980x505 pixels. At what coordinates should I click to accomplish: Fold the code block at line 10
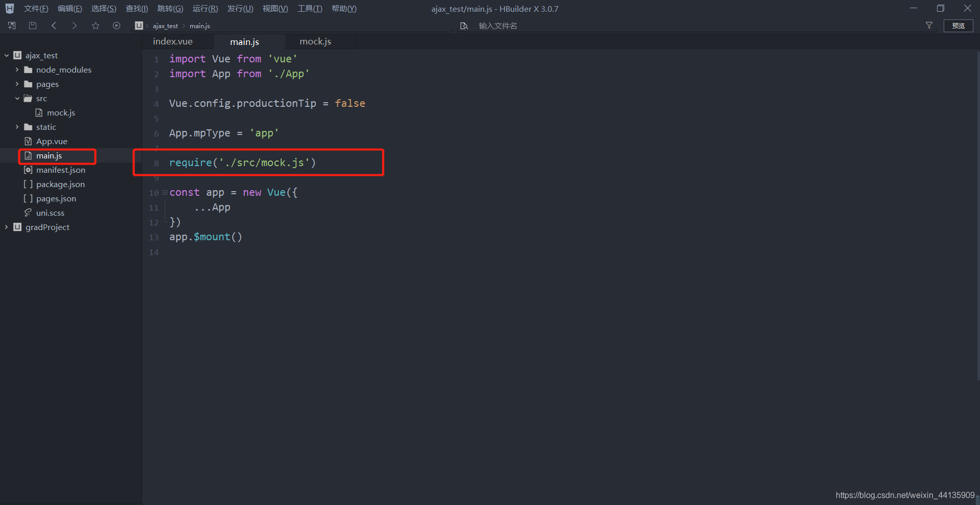(165, 193)
